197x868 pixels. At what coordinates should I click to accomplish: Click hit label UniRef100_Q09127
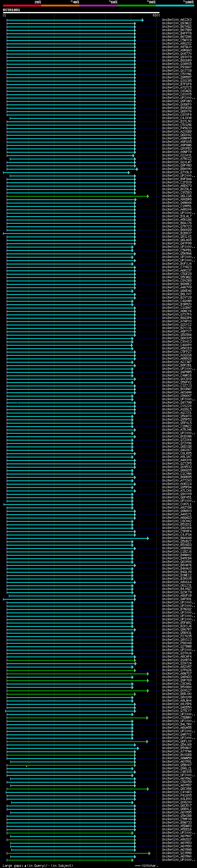coord(177,691)
